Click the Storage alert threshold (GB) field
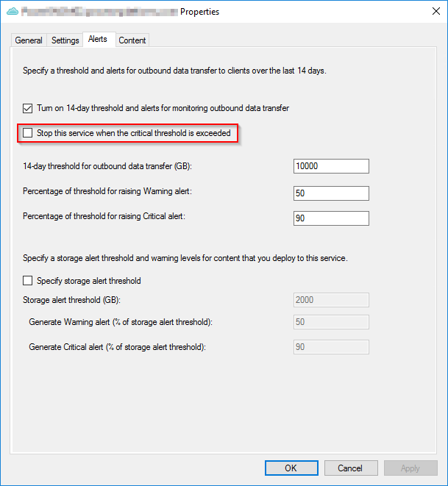The width and height of the screenshot is (448, 486). tap(330, 299)
